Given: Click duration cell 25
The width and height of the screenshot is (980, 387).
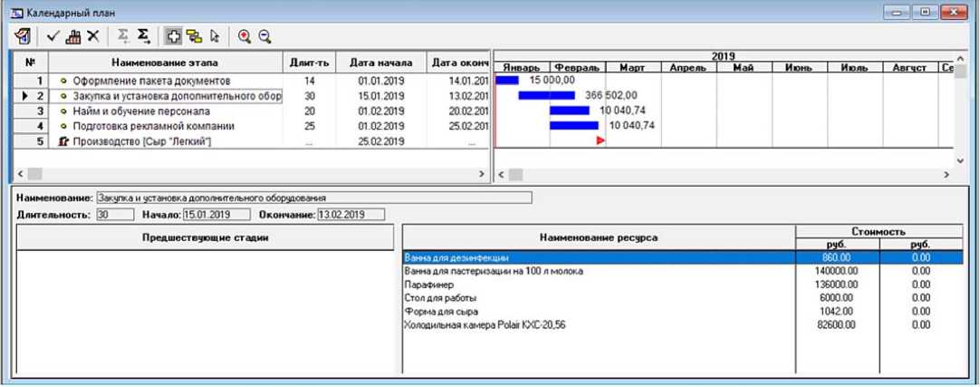Looking at the screenshot, I should click(x=310, y=126).
